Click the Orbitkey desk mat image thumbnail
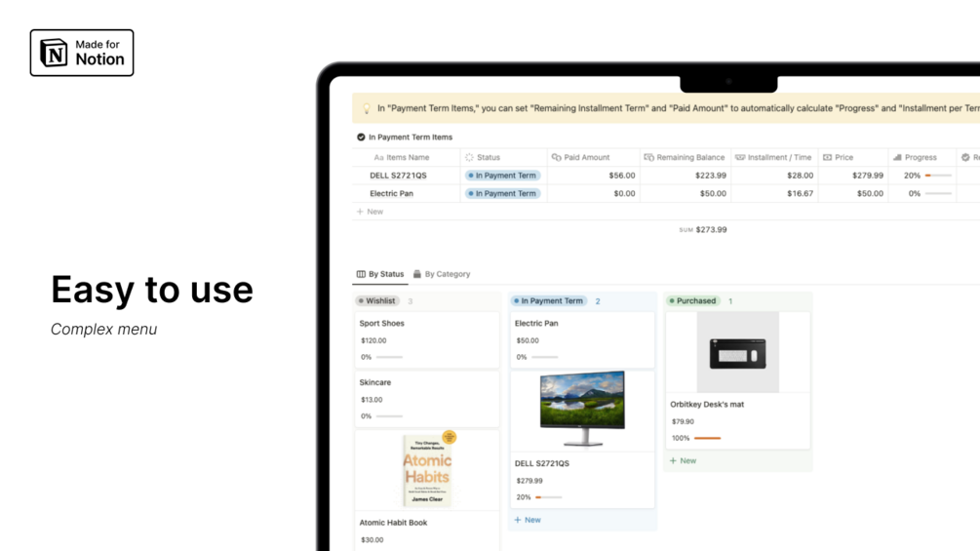The image size is (980, 551). [737, 352]
